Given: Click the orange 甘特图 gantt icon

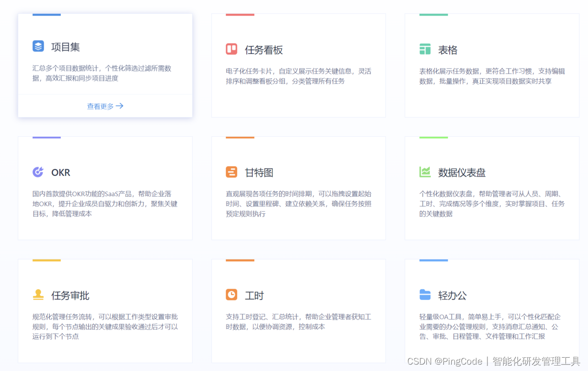Looking at the screenshot, I should pyautogui.click(x=231, y=172).
